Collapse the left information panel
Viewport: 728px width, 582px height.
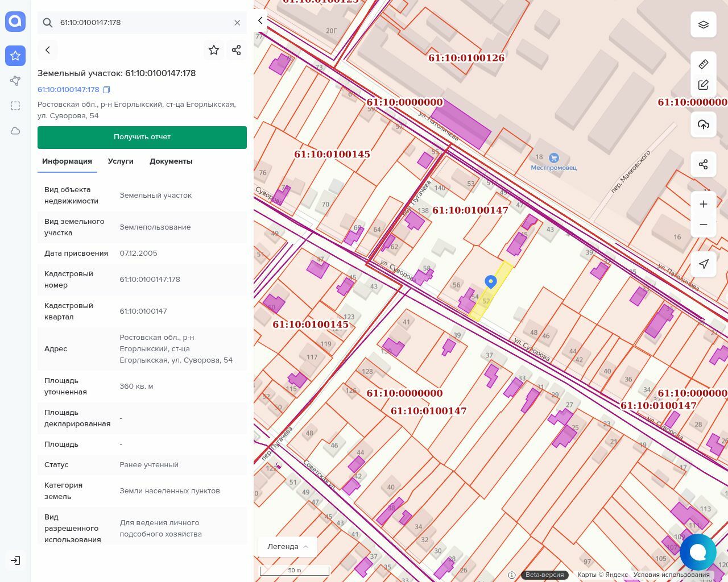[x=260, y=20]
